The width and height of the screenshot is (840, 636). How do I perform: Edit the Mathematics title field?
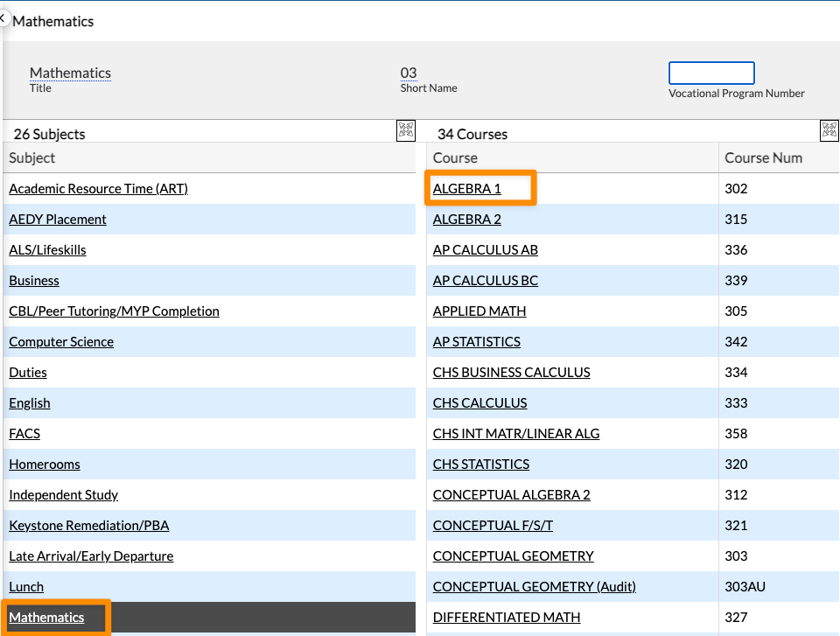[70, 73]
